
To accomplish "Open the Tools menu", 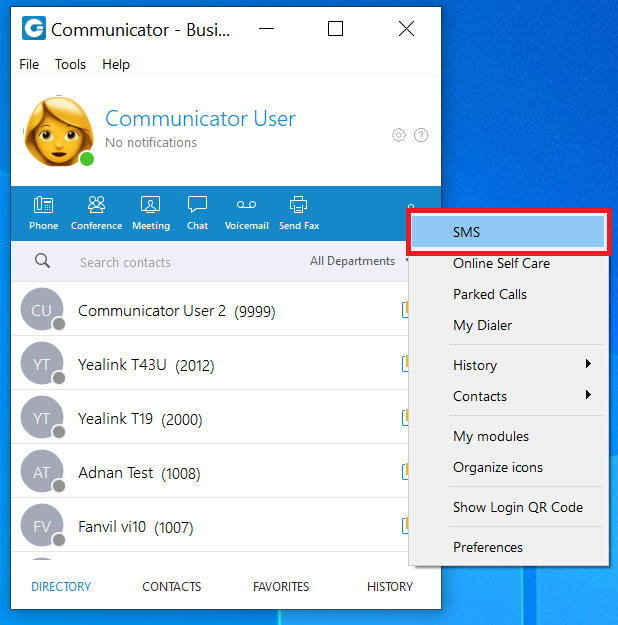I will [x=70, y=64].
